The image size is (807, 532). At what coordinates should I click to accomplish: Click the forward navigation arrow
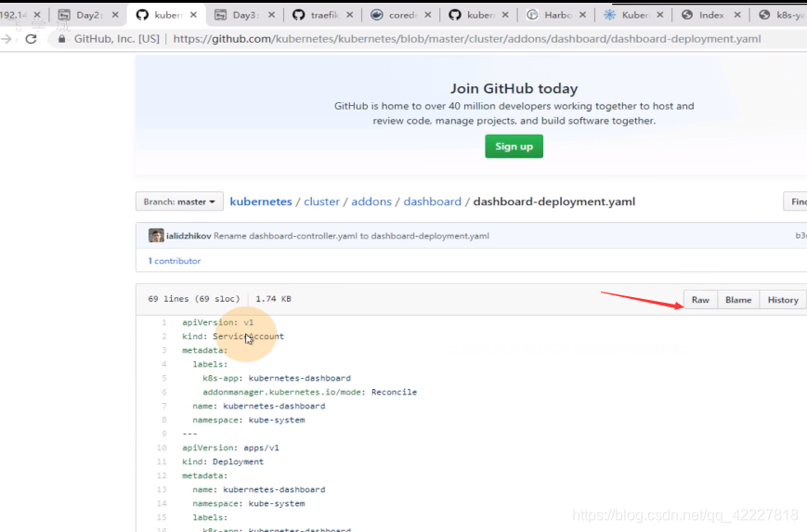tap(7, 39)
